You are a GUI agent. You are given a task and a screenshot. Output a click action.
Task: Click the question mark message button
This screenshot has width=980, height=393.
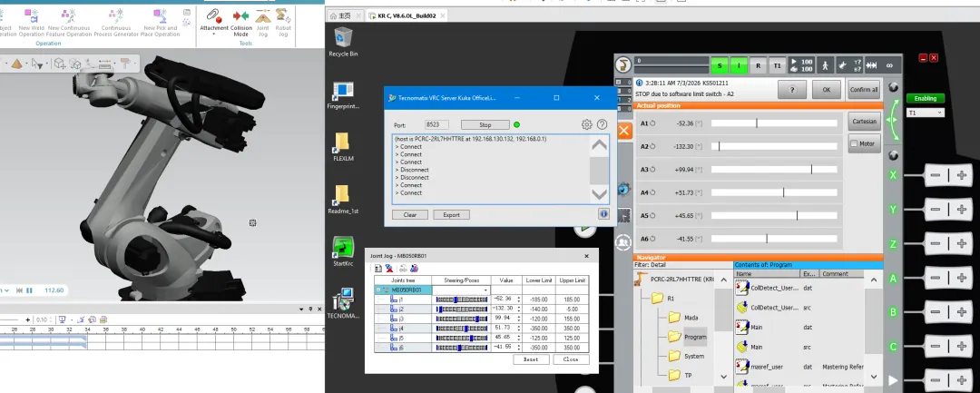[x=792, y=89]
